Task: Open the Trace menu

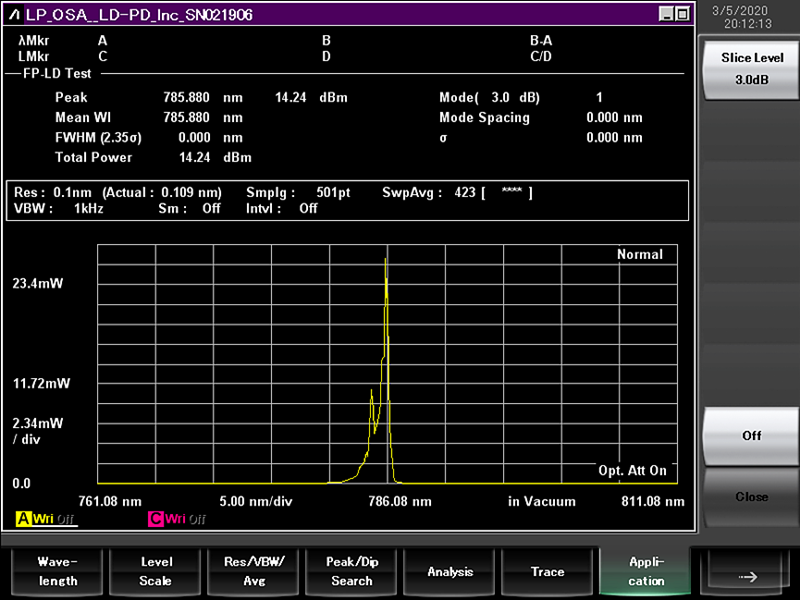Action: [x=547, y=571]
